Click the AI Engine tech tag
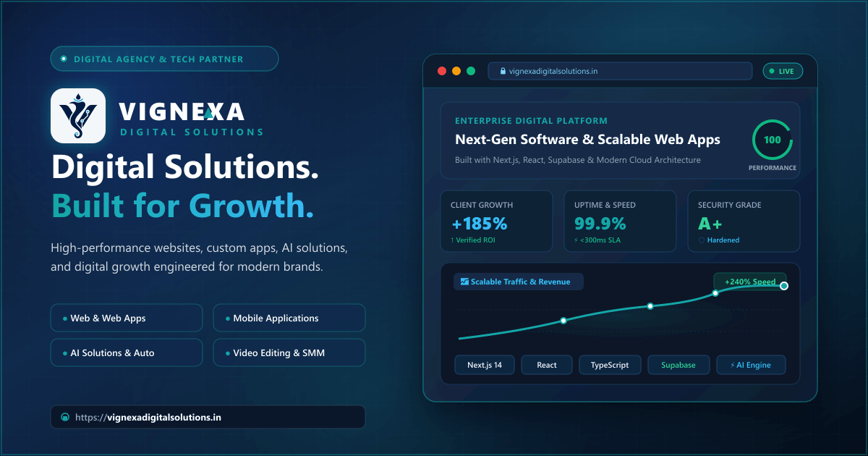The height and width of the screenshot is (456, 868). [x=751, y=365]
